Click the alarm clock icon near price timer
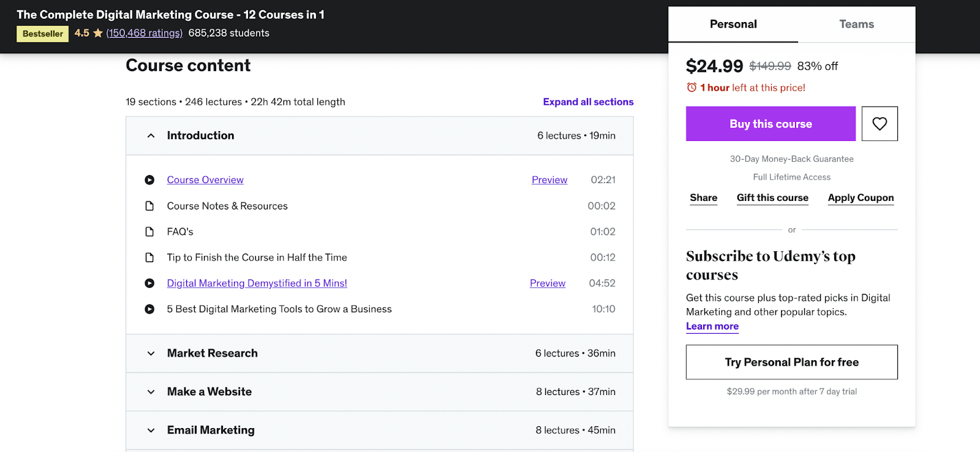 point(692,88)
